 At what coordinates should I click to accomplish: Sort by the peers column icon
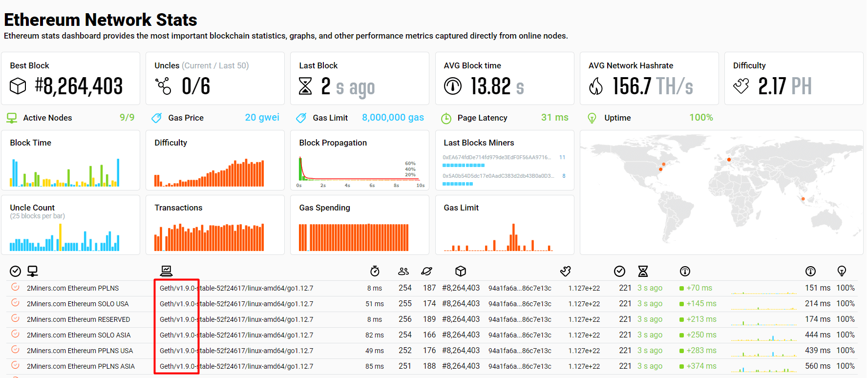click(403, 271)
